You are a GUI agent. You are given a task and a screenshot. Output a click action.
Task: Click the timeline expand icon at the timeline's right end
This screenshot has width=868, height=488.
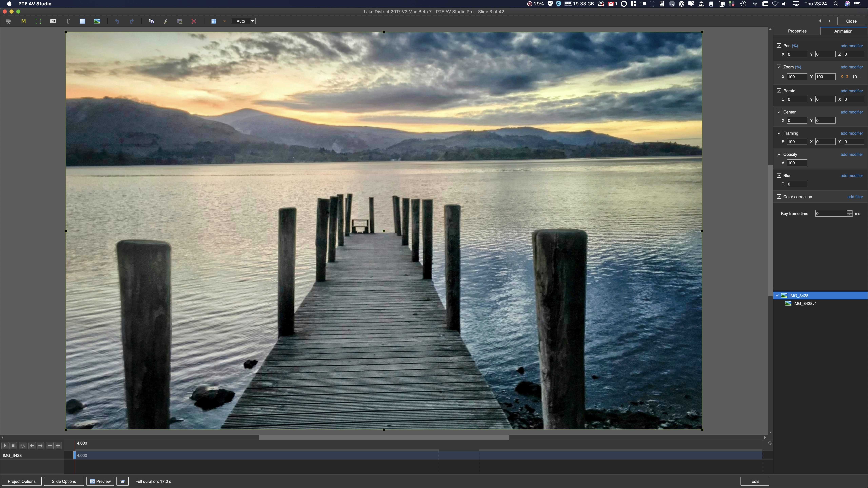pos(770,443)
